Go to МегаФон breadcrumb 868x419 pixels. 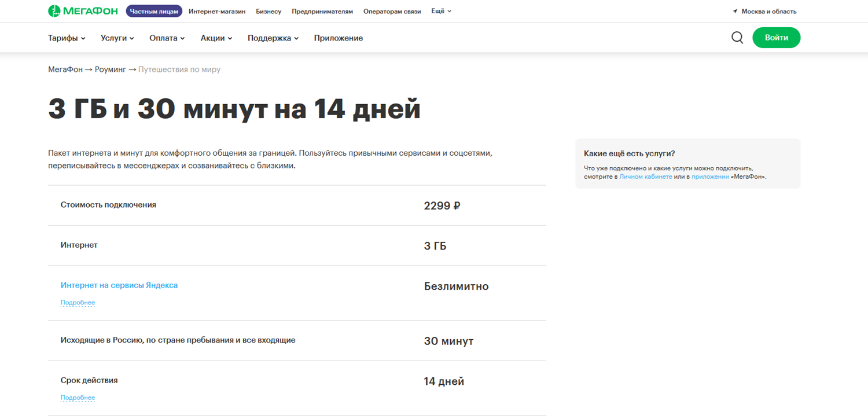pyautogui.click(x=65, y=69)
